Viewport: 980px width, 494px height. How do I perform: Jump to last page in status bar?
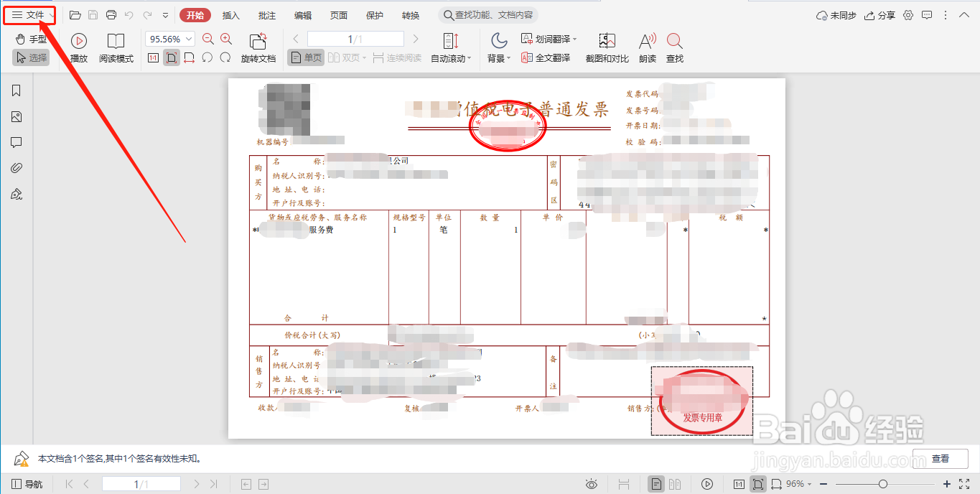(213, 484)
